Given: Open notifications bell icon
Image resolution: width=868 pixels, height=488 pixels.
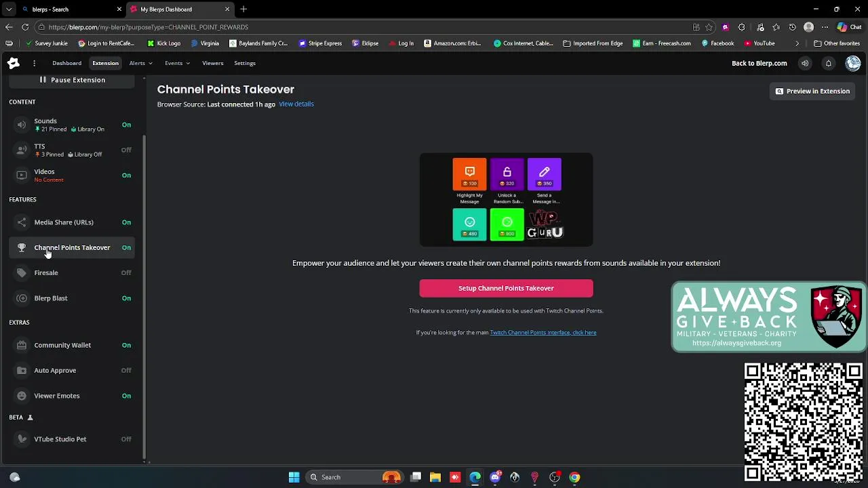Looking at the screenshot, I should 828,63.
